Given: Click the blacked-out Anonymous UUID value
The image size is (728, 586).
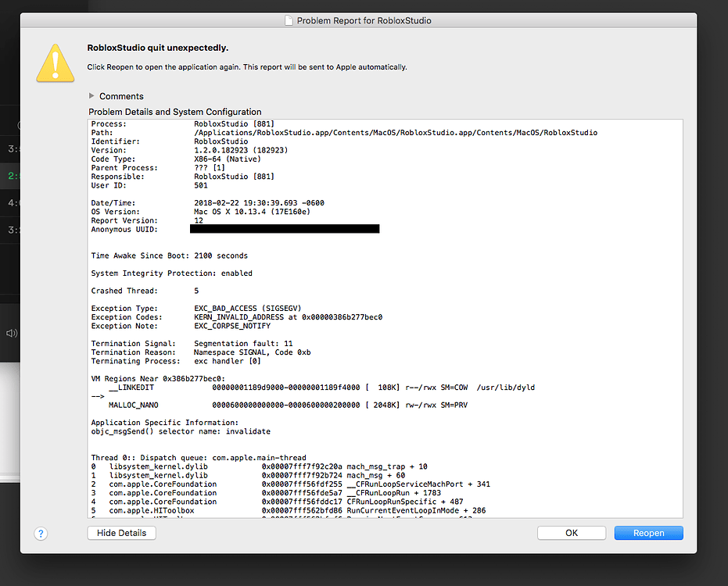Looking at the screenshot, I should 285,229.
